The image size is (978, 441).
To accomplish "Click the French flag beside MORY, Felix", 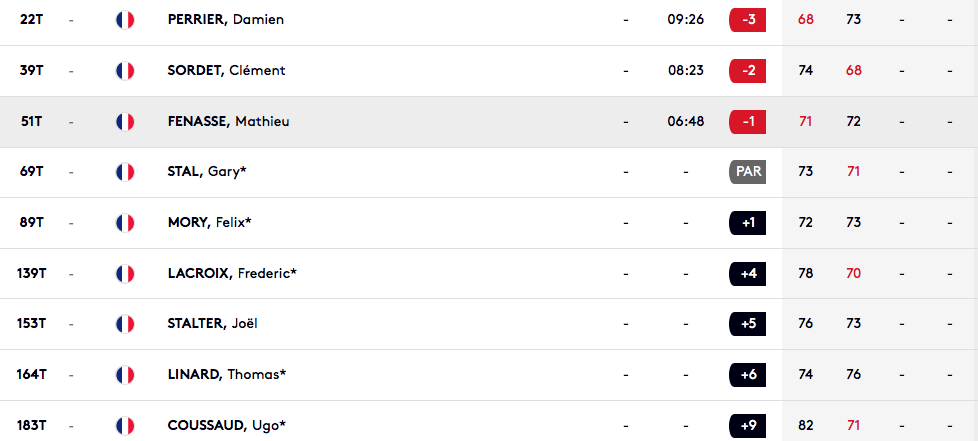I will [x=125, y=223].
